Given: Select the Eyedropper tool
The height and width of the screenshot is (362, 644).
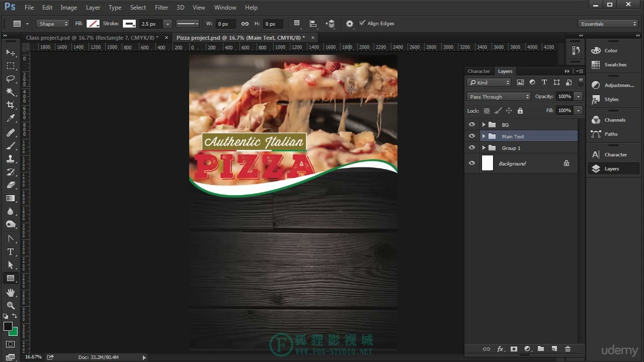Looking at the screenshot, I should coord(11,118).
